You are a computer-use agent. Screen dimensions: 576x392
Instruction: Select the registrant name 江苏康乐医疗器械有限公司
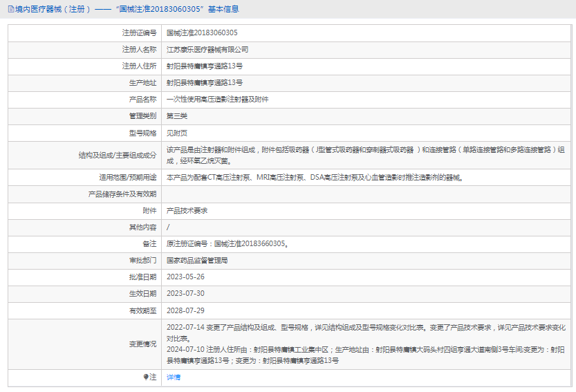coord(207,50)
